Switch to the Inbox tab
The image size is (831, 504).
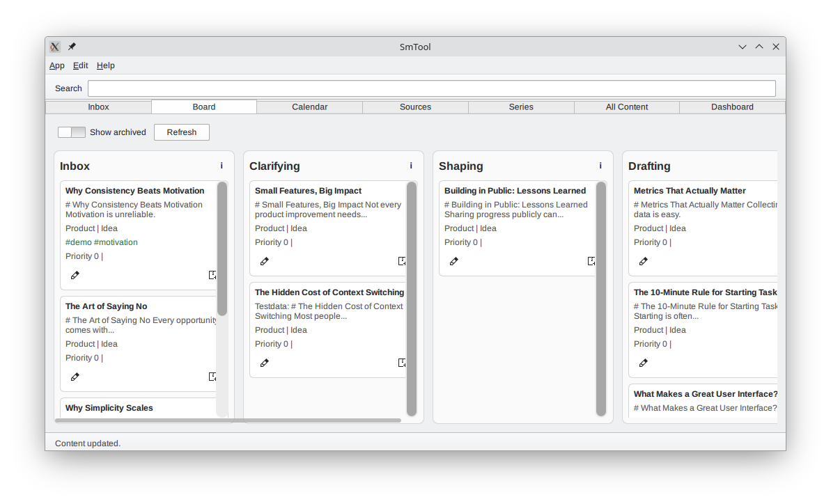point(99,107)
